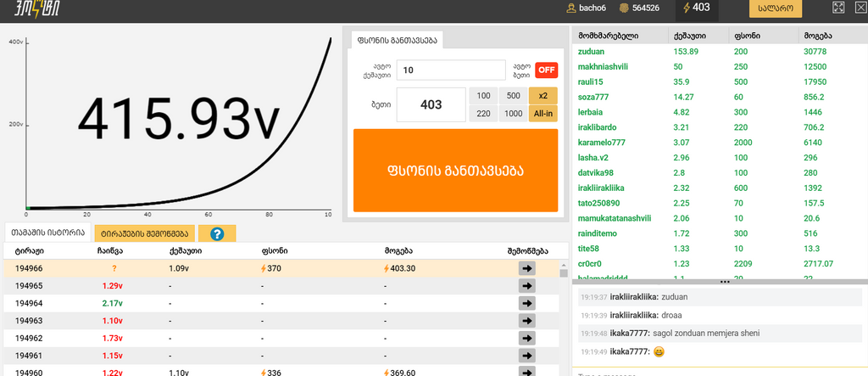Check round 194966 with arrow button

527,268
